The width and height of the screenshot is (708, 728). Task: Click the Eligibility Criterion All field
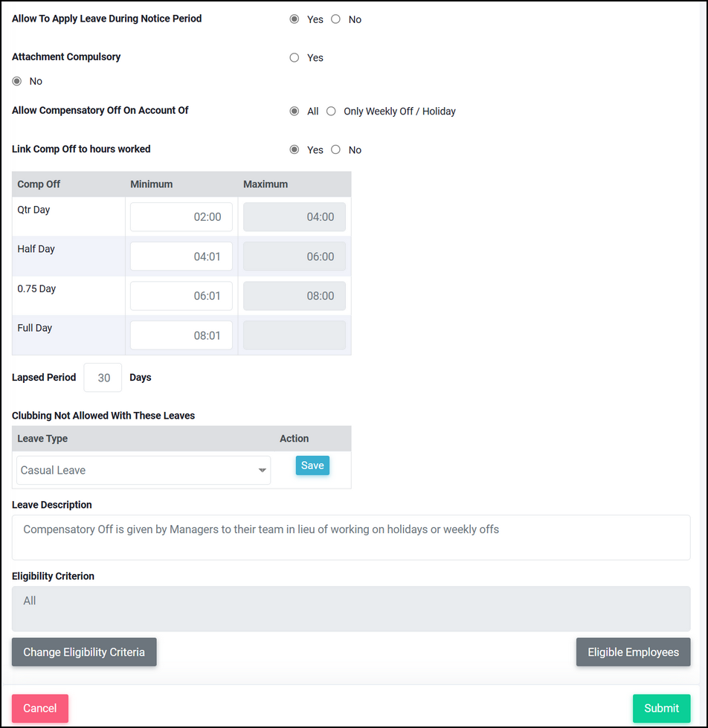tap(351, 609)
